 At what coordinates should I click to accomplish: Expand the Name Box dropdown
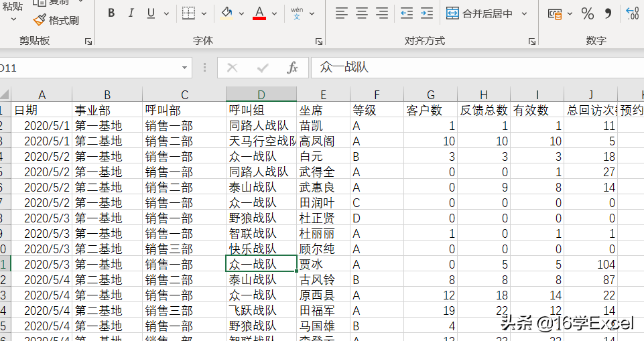tap(185, 68)
